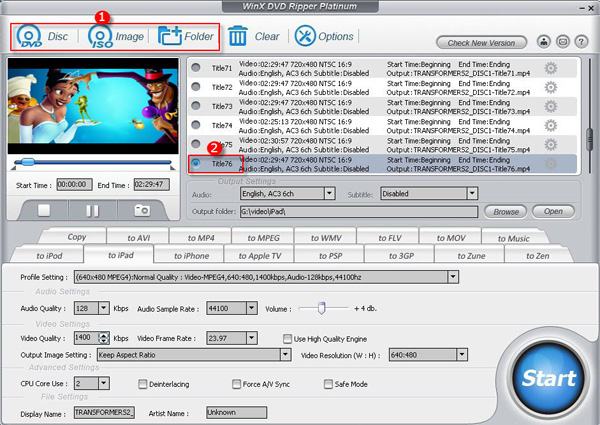Open settings gear for Title76
Image resolution: width=600 pixels, height=425 pixels.
click(551, 164)
